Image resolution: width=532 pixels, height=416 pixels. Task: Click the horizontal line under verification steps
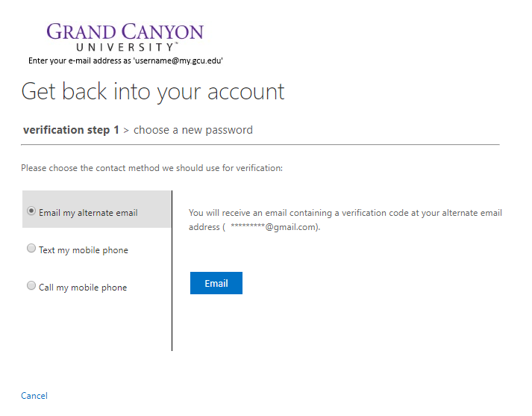[x=260, y=145]
